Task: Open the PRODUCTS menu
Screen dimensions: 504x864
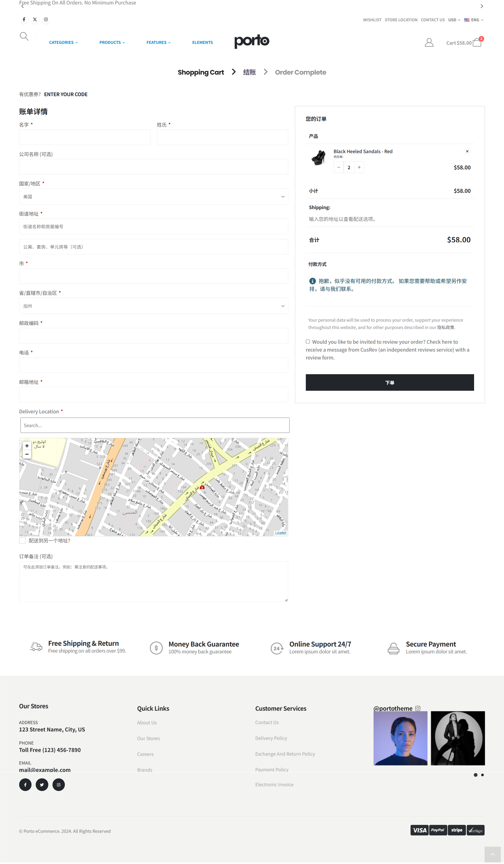Action: (112, 43)
